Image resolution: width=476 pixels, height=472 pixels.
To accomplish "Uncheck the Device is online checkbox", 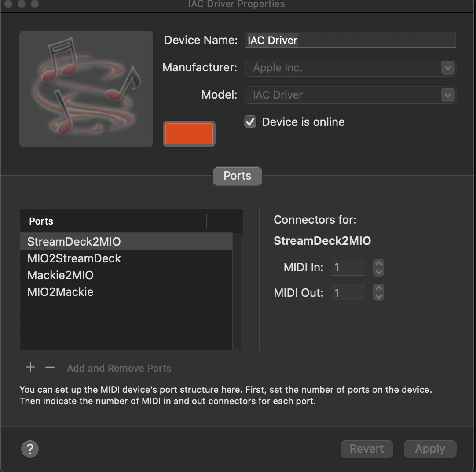I will pos(250,122).
